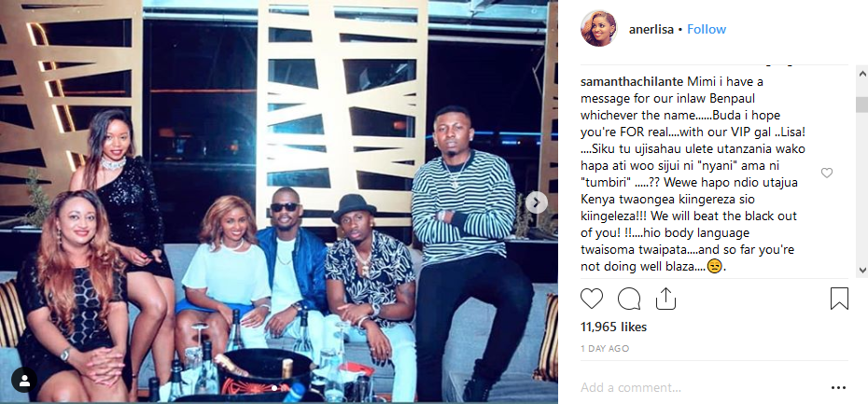
Task: Share the post via upload arrow icon
Action: click(666, 299)
